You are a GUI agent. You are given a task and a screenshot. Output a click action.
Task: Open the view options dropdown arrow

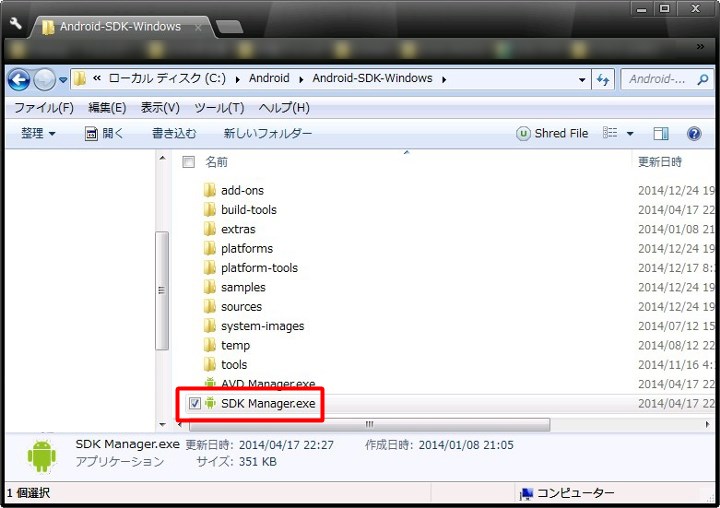click(x=630, y=134)
